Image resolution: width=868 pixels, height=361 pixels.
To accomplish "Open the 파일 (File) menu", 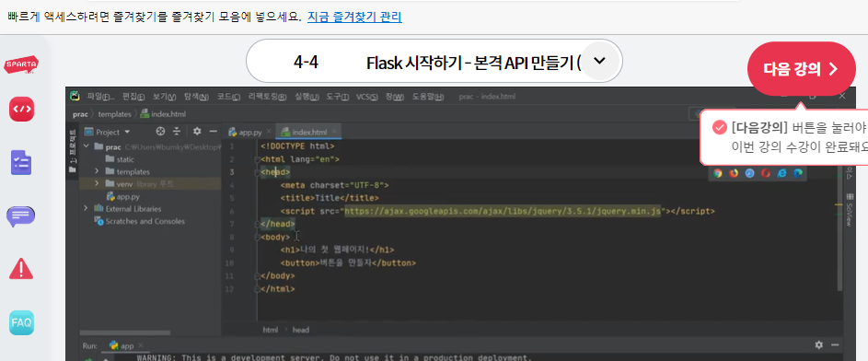I will 100,97.
